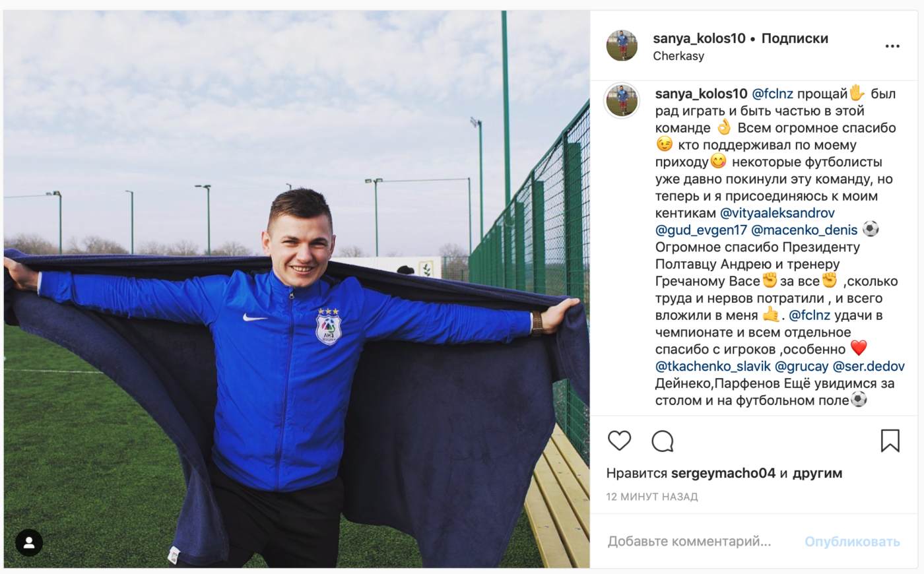Open @vityaaleksandrov mention

[x=777, y=213]
